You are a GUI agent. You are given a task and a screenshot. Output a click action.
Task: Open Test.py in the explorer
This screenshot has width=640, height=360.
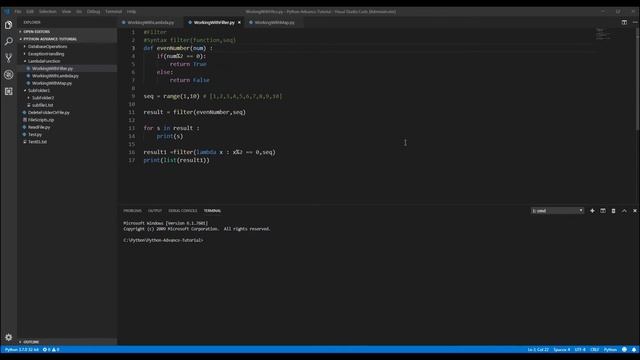click(67, 134)
